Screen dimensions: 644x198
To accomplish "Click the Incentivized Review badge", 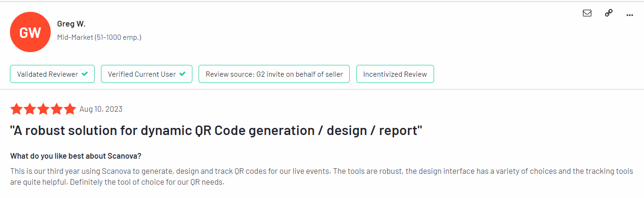I will tap(395, 74).
